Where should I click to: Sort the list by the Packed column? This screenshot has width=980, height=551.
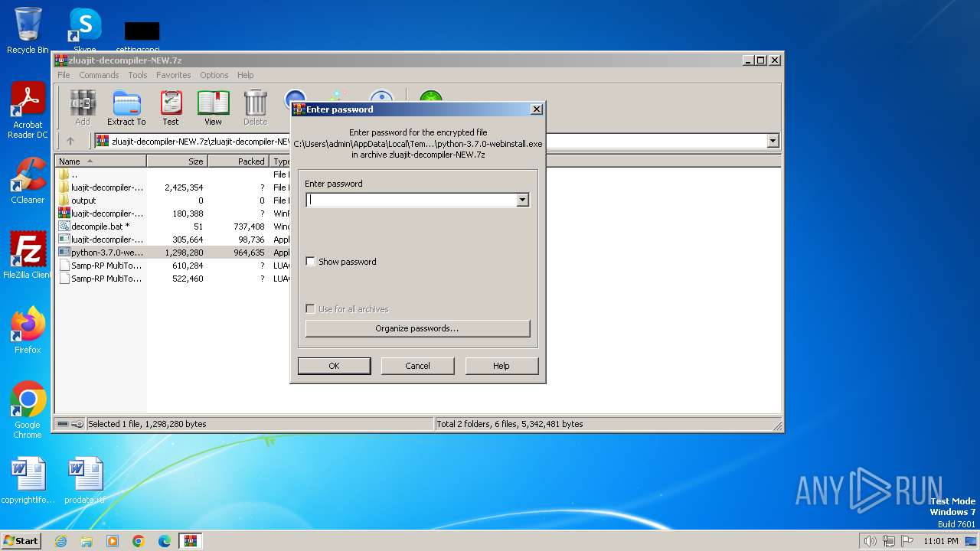tap(238, 161)
